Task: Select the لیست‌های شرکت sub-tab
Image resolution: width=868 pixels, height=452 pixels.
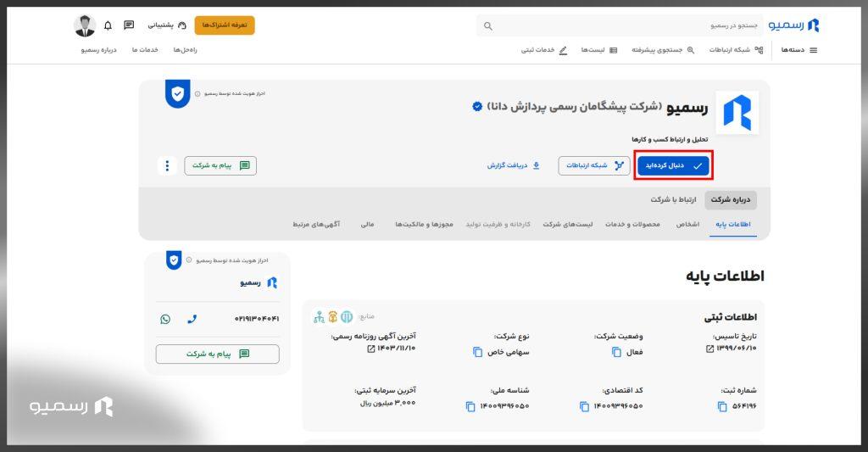Action: click(x=567, y=225)
